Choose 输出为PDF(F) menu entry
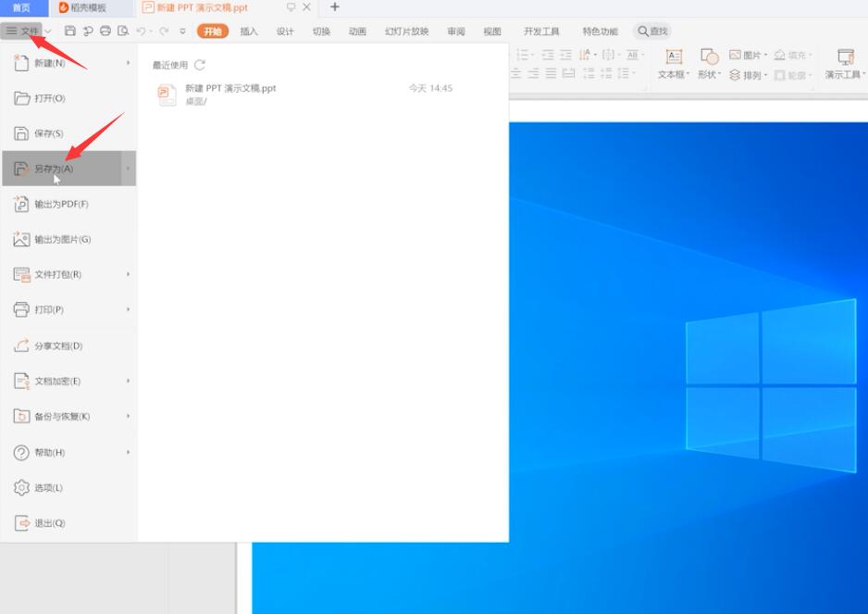The height and width of the screenshot is (614, 868). point(68,204)
